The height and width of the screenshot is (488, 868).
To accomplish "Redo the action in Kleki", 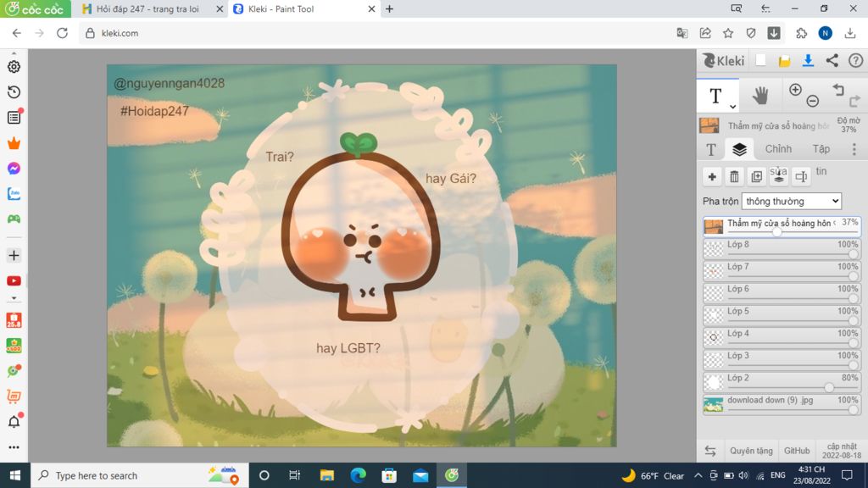I will click(x=854, y=101).
